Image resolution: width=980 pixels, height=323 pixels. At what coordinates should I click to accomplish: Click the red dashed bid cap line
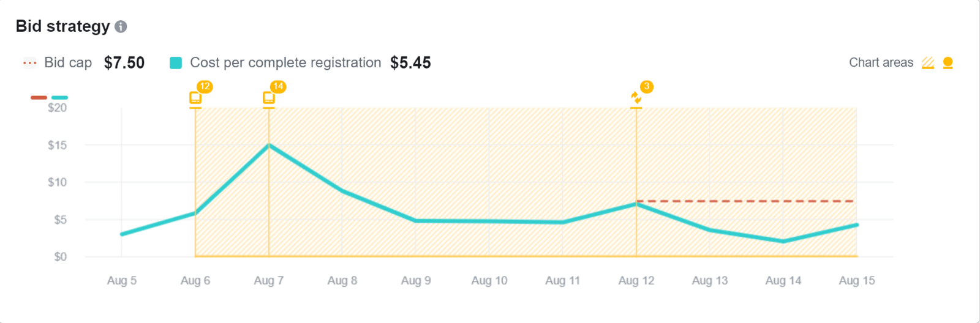click(747, 201)
